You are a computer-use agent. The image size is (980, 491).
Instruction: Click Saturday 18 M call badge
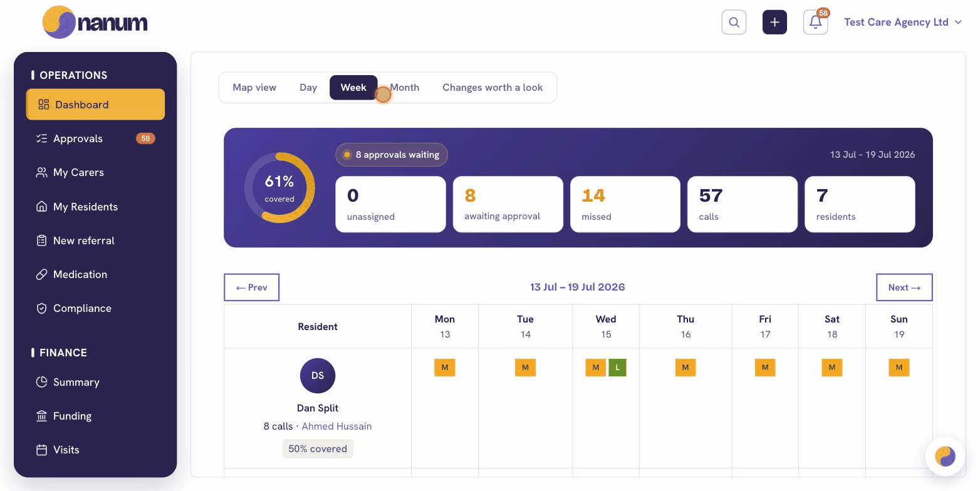point(832,367)
